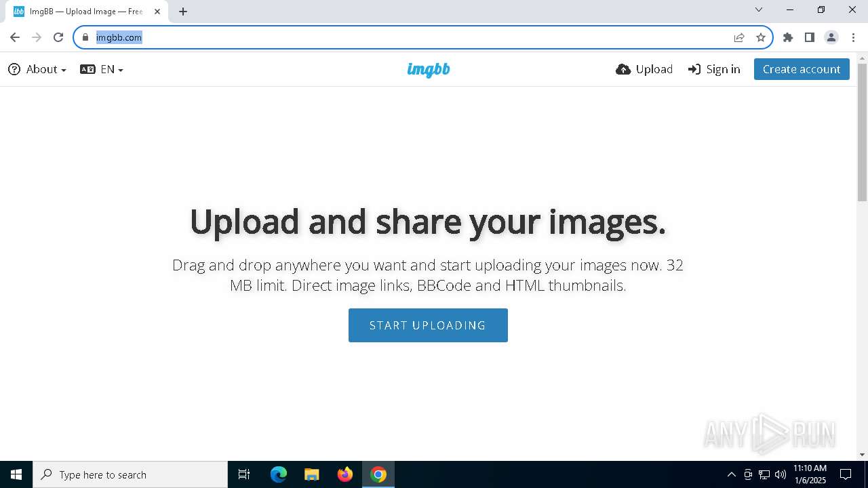The width and height of the screenshot is (868, 488).
Task: Open Chrome extensions puzzle icon
Action: tap(788, 37)
